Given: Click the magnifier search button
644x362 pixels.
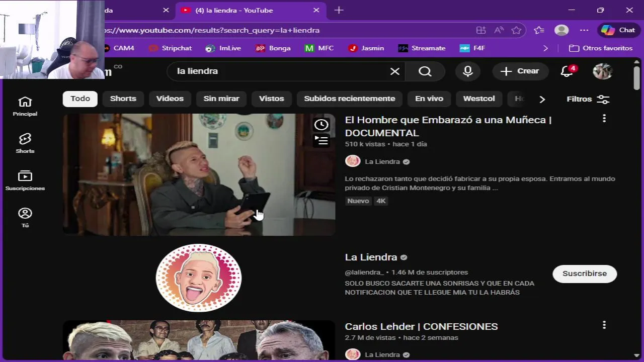Looking at the screenshot, I should point(425,71).
